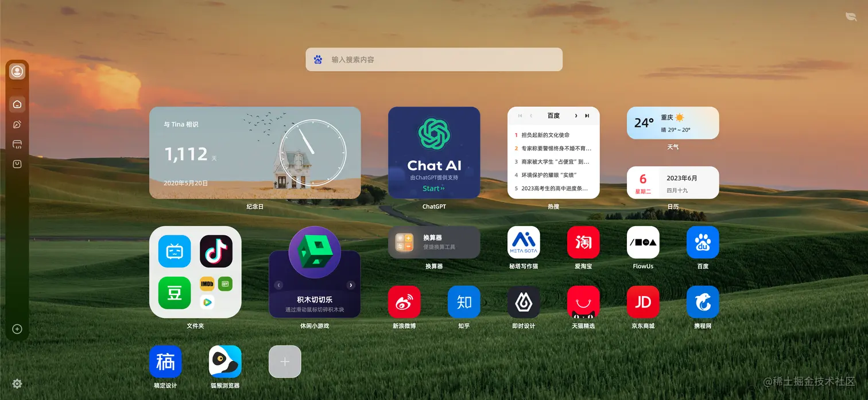Open the 爱淘宝 icon

[x=583, y=242]
